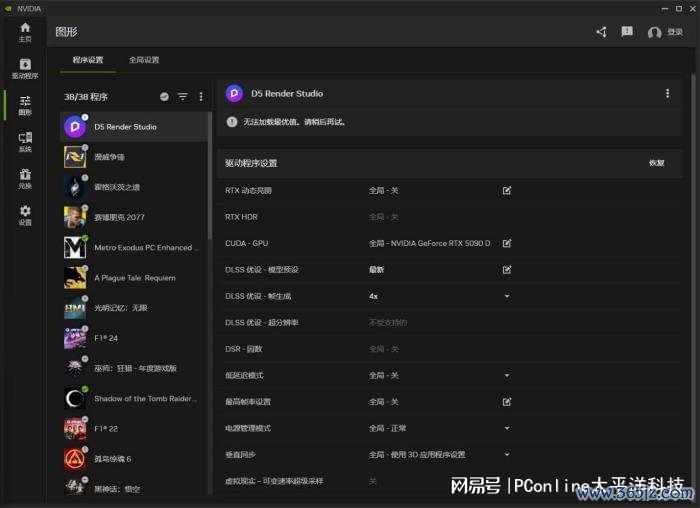This screenshot has width=700, height=508.
Task: Click the Shadow of the Tomb Raider icon
Action: click(75, 398)
